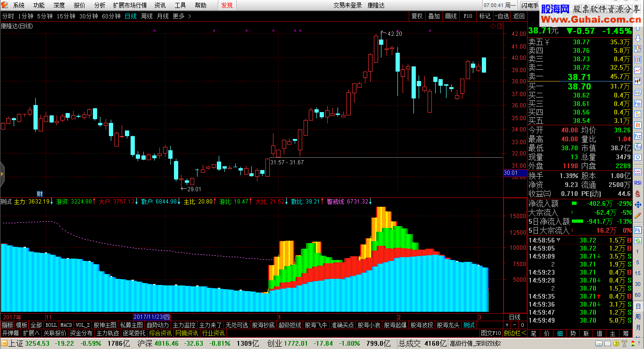Click the red line-chart sidebar icon
This screenshot has width=644, height=349.
pyautogui.click(x=637, y=69)
